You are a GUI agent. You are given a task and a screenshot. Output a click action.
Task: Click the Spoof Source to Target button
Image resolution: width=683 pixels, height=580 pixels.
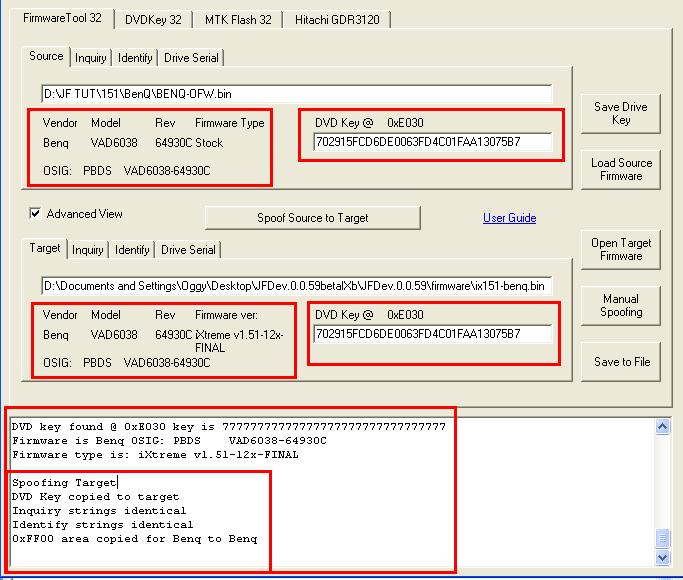click(312, 218)
